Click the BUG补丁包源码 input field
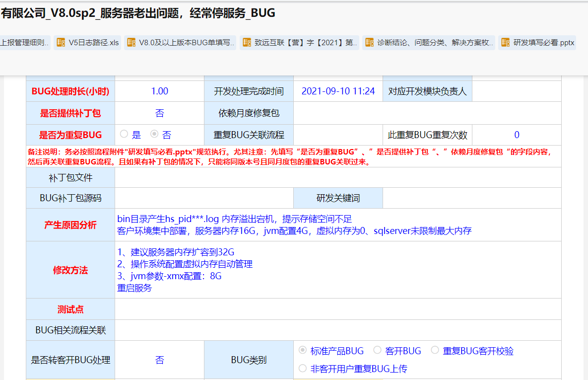Viewport: 588px width, 380px height. pyautogui.click(x=204, y=198)
